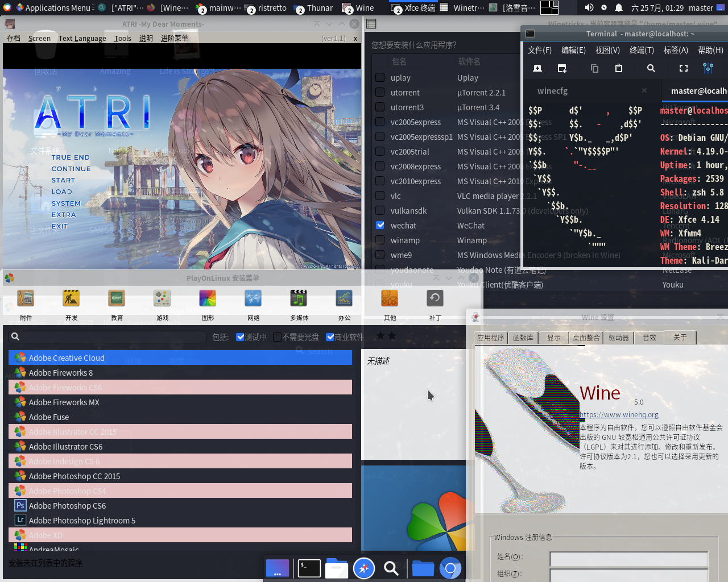728x582 pixels.
Task: Open Terminal preferences sliders icon
Action: pyautogui.click(x=708, y=68)
